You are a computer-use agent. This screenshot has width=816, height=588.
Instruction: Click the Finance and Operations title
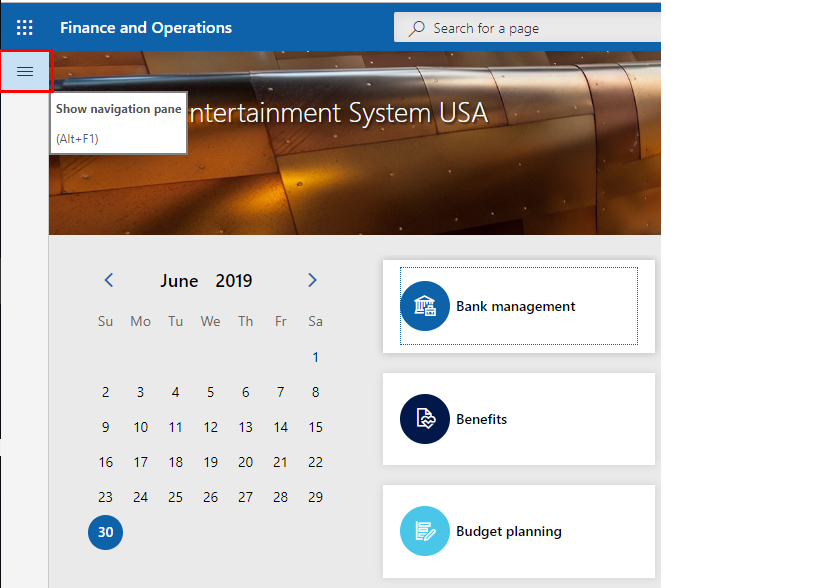pyautogui.click(x=146, y=28)
